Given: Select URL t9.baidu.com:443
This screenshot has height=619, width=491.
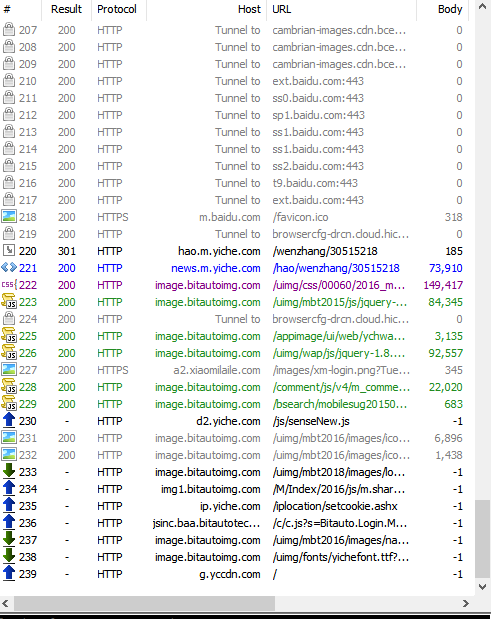Looking at the screenshot, I should [x=315, y=183].
